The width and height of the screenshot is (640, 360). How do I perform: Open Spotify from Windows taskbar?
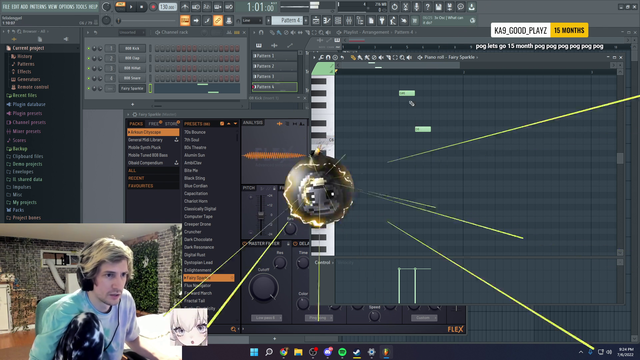(342, 352)
